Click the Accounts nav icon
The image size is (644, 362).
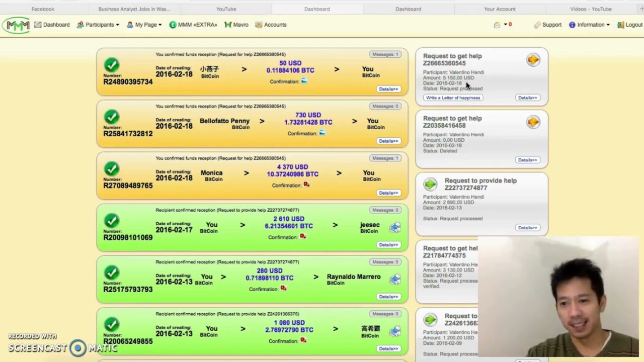[x=259, y=25]
